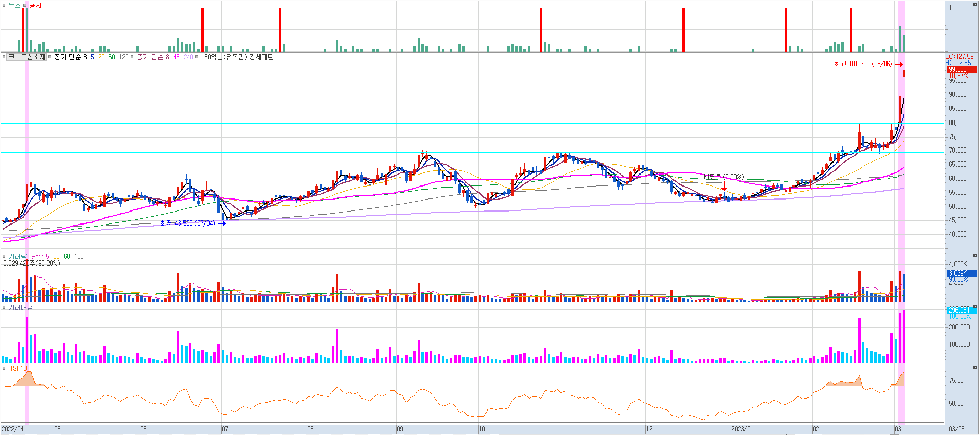Open the 150억봉(유목민) 강세패턴 indicator label
The image size is (980, 435).
pos(238,57)
